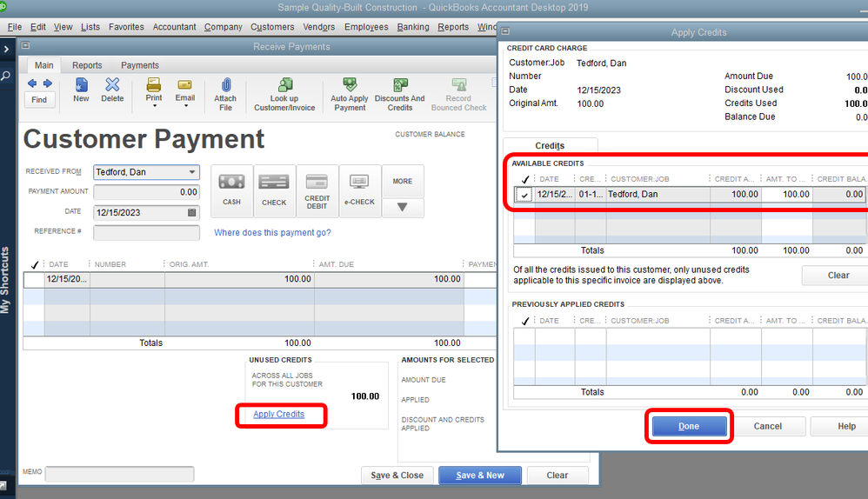Open the Favorites menu
Image resolution: width=868 pixels, height=499 pixels.
click(126, 27)
